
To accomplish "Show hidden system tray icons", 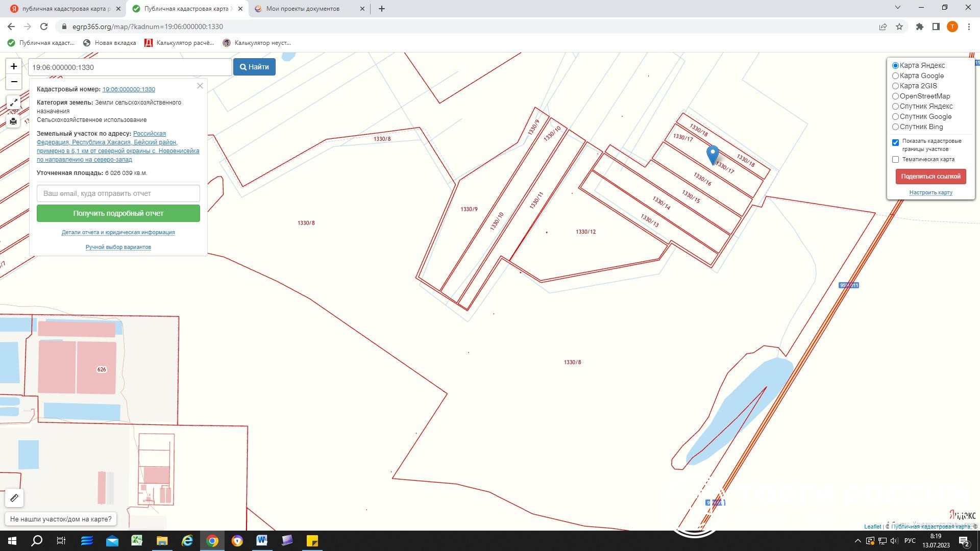I will pos(857,541).
